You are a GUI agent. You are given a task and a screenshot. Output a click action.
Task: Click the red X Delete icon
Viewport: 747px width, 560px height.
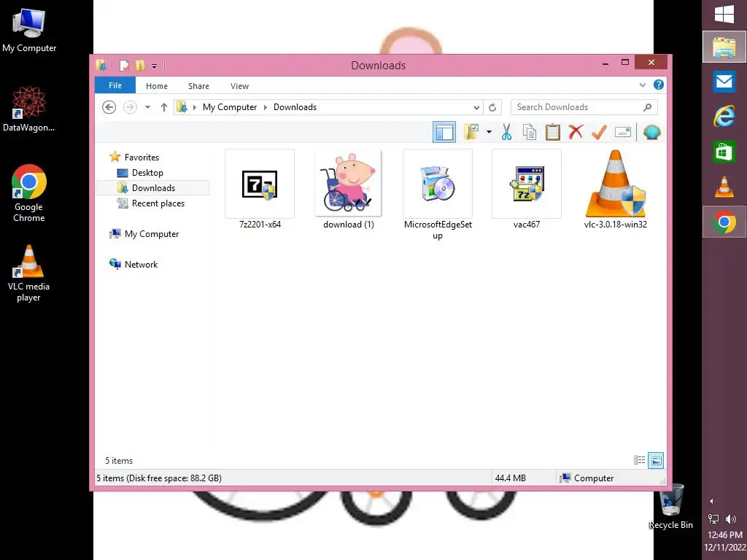[576, 131]
